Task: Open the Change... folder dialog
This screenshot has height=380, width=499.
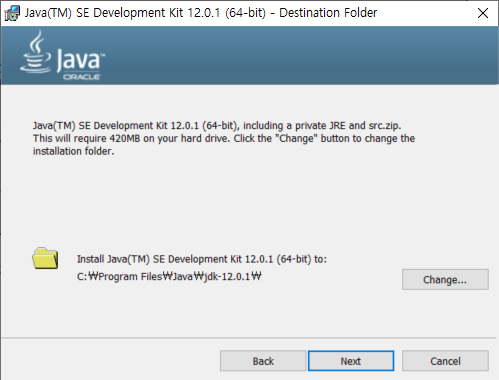Action: point(445,279)
